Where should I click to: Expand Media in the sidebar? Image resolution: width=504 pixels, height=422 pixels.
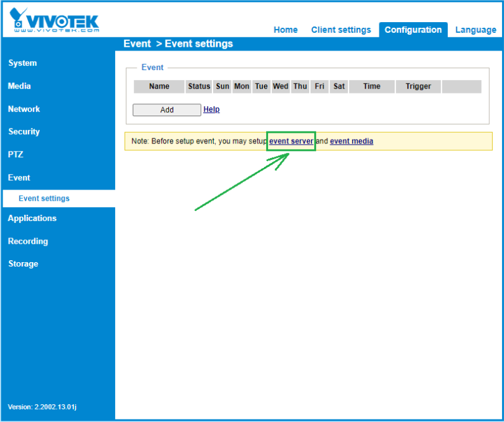pos(19,86)
